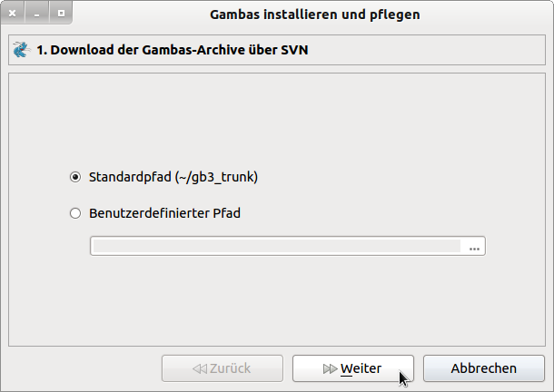The height and width of the screenshot is (392, 554).
Task: Click the back-arrow icon on Zurück
Action: pos(199,368)
